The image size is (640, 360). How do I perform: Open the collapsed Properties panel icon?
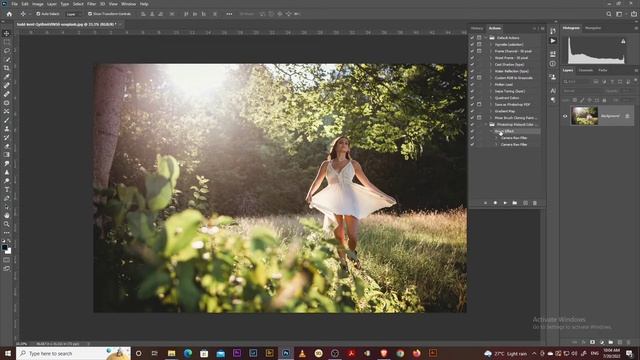pyautogui.click(x=553, y=54)
